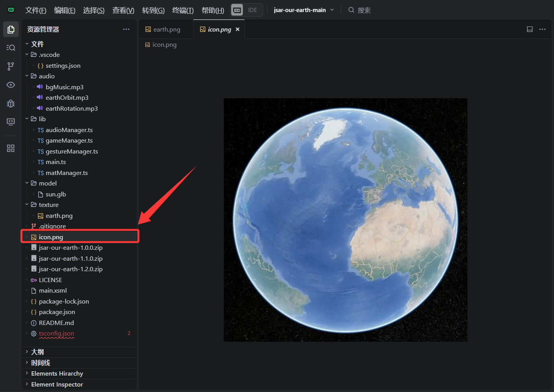Close the icon.png tab
This screenshot has height=392, width=554.
pos(237,29)
